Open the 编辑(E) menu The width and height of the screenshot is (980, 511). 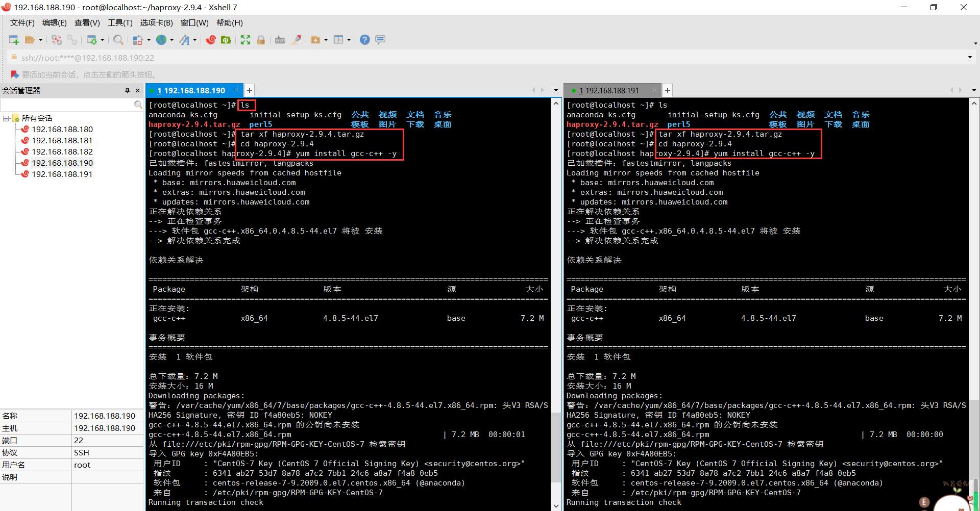coord(54,23)
